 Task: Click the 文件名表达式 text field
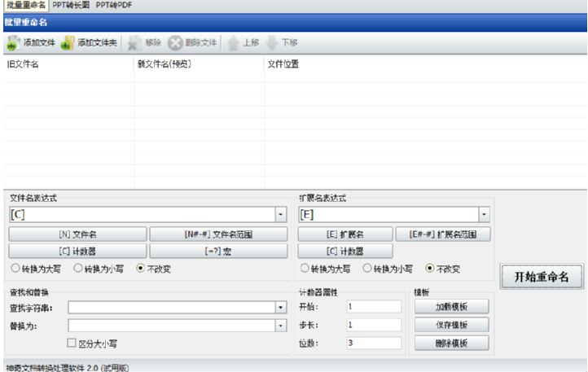(143, 215)
